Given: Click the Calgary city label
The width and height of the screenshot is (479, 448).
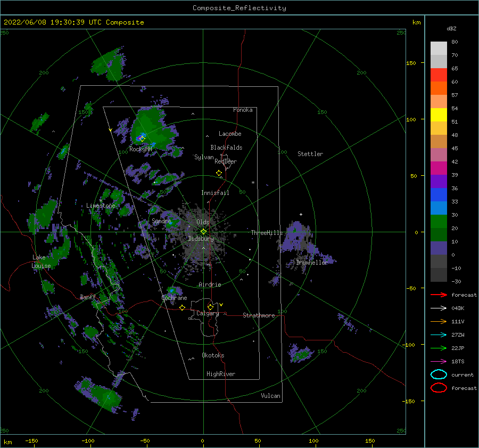Looking at the screenshot, I should tap(208, 313).
